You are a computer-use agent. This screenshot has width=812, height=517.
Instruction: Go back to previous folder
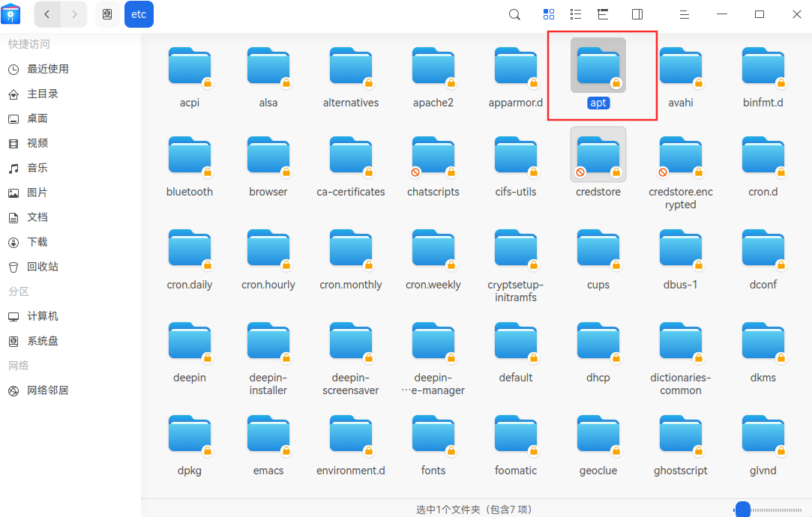pyautogui.click(x=47, y=14)
